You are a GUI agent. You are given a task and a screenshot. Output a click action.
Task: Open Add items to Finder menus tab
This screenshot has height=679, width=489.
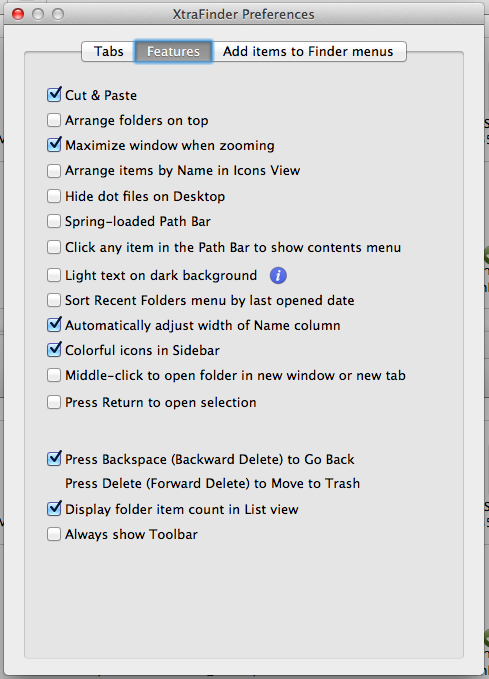(309, 52)
